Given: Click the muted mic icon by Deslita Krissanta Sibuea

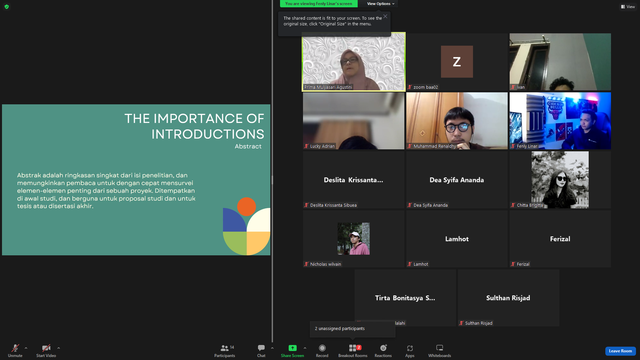Looking at the screenshot, I should click(x=307, y=205).
